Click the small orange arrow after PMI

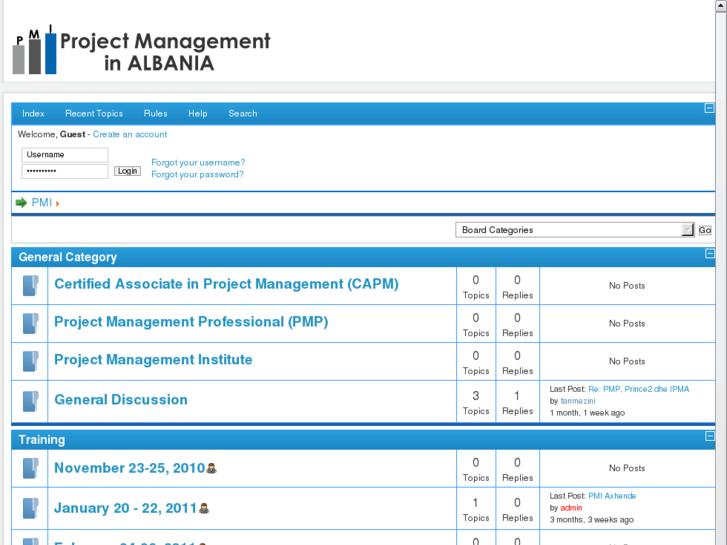57,203
